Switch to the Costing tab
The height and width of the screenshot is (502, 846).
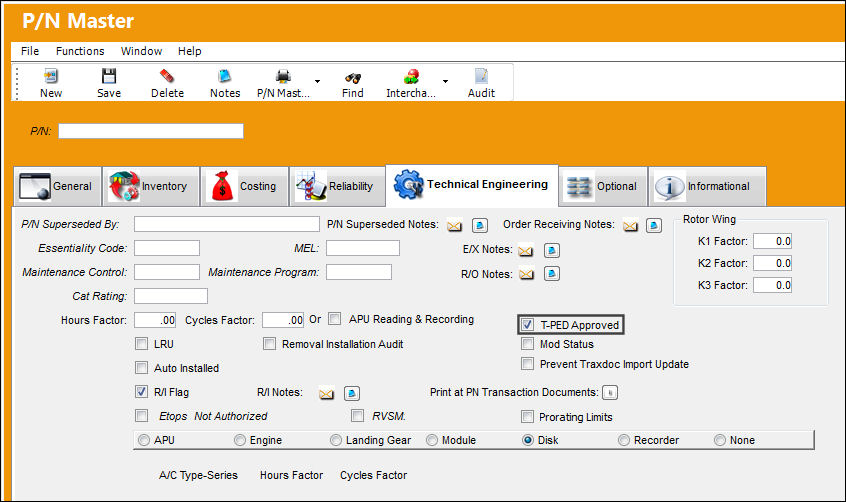[x=244, y=187]
